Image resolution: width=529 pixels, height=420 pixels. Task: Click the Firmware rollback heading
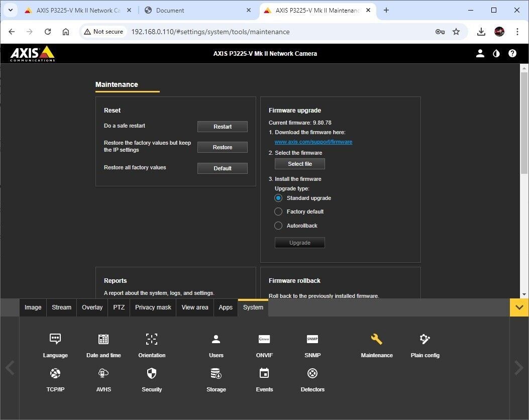(x=294, y=281)
